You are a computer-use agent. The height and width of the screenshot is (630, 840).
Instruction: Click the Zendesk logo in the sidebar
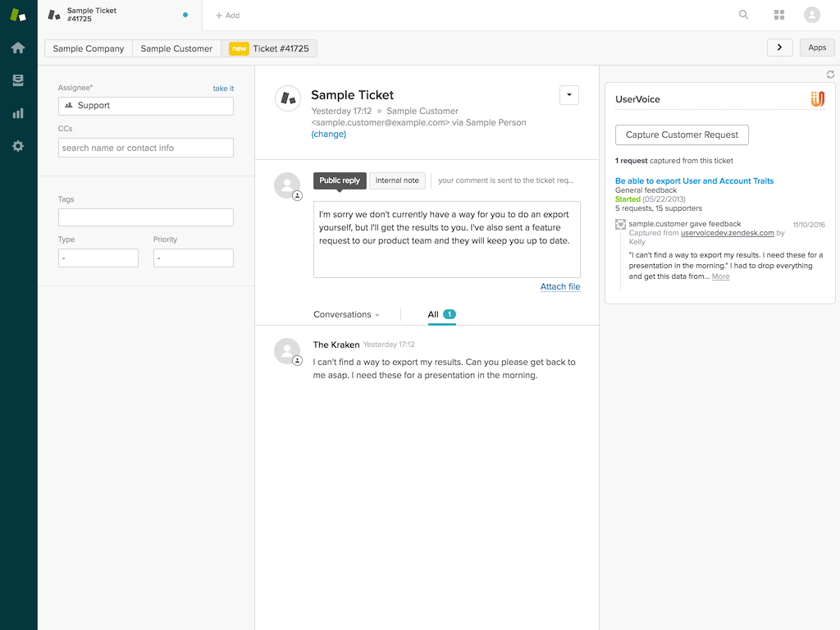pos(17,14)
